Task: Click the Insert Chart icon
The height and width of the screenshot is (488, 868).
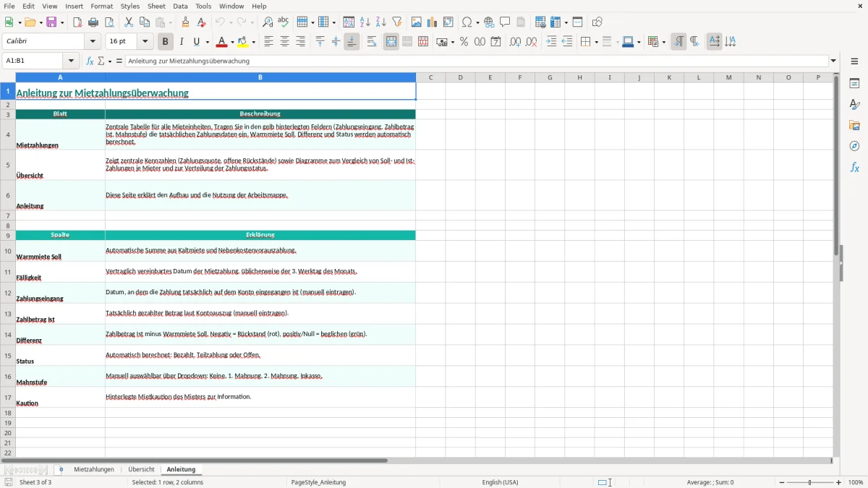Action: pyautogui.click(x=433, y=22)
